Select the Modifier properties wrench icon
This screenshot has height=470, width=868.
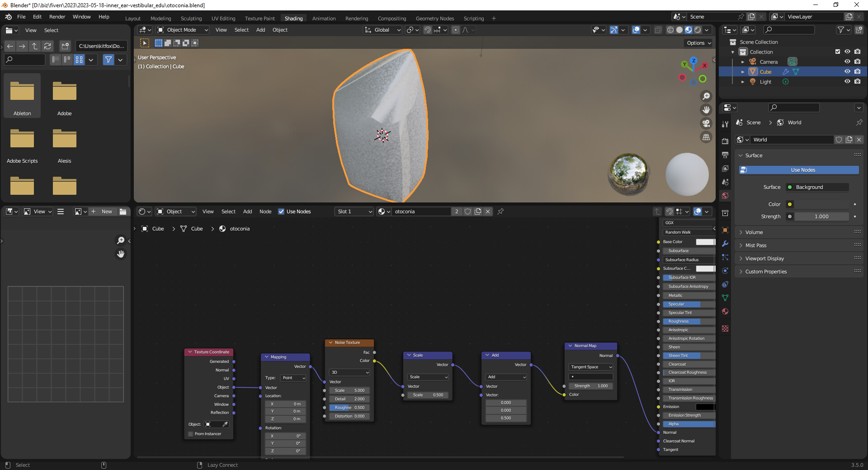point(725,243)
